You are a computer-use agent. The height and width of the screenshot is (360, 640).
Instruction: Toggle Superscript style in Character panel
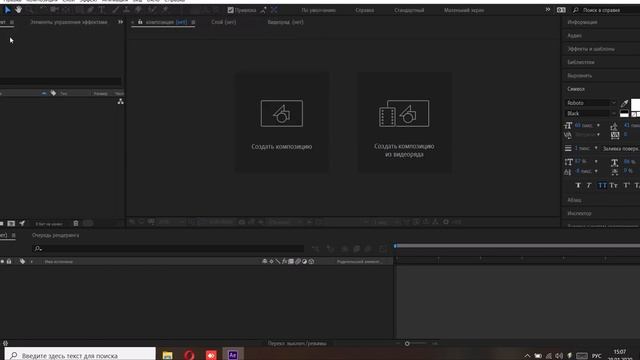[627, 185]
